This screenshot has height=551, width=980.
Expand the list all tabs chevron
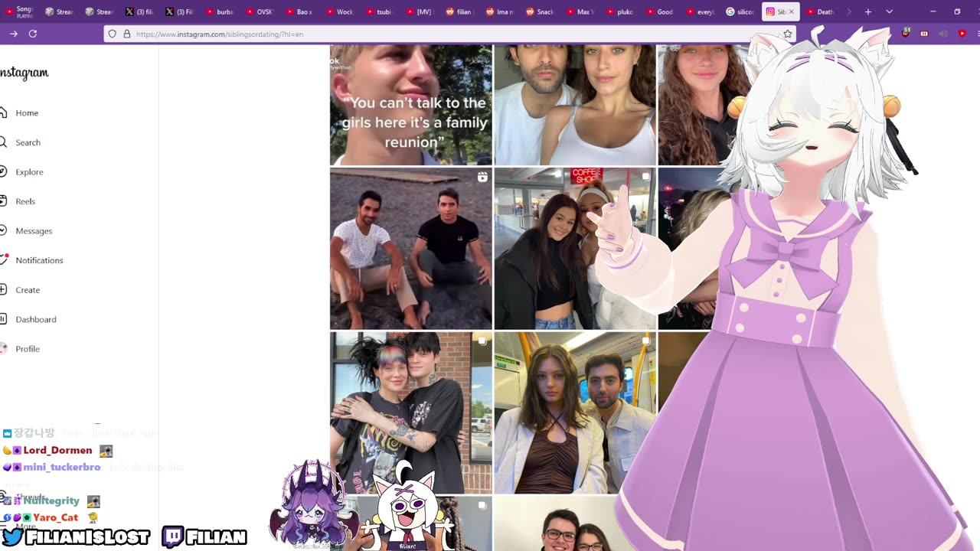point(889,11)
